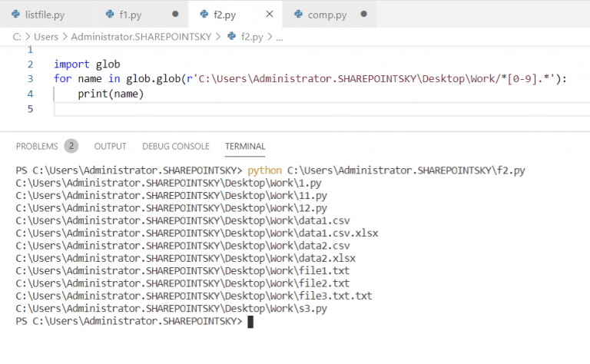Image resolution: width=590 pixels, height=364 pixels.
Task: Click terminal output line ending 1.py
Action: pyautogui.click(x=168, y=183)
